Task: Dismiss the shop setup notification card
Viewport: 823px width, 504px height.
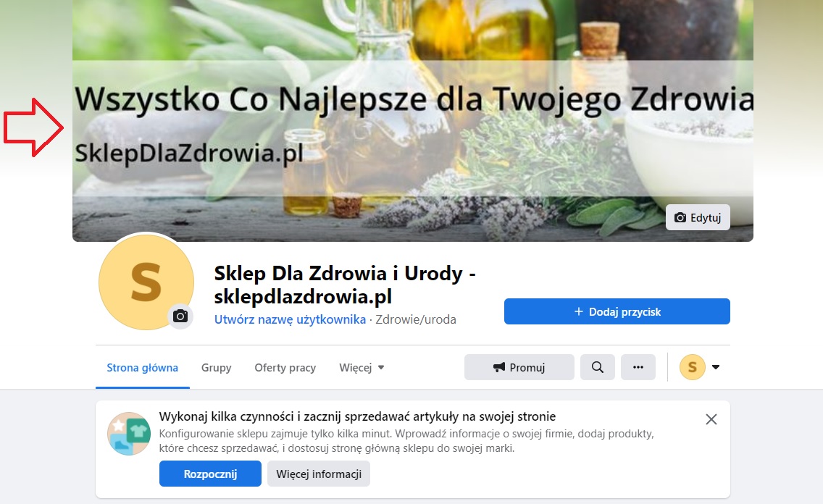Action: point(711,419)
